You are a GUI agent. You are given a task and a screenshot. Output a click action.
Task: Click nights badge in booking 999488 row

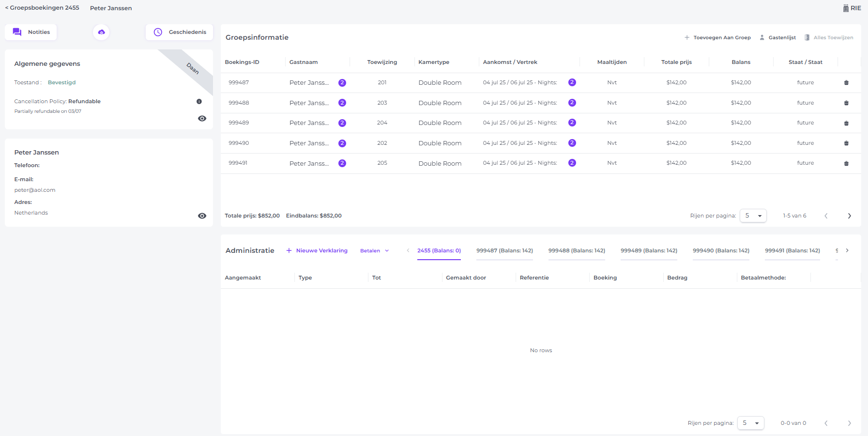pyautogui.click(x=572, y=103)
